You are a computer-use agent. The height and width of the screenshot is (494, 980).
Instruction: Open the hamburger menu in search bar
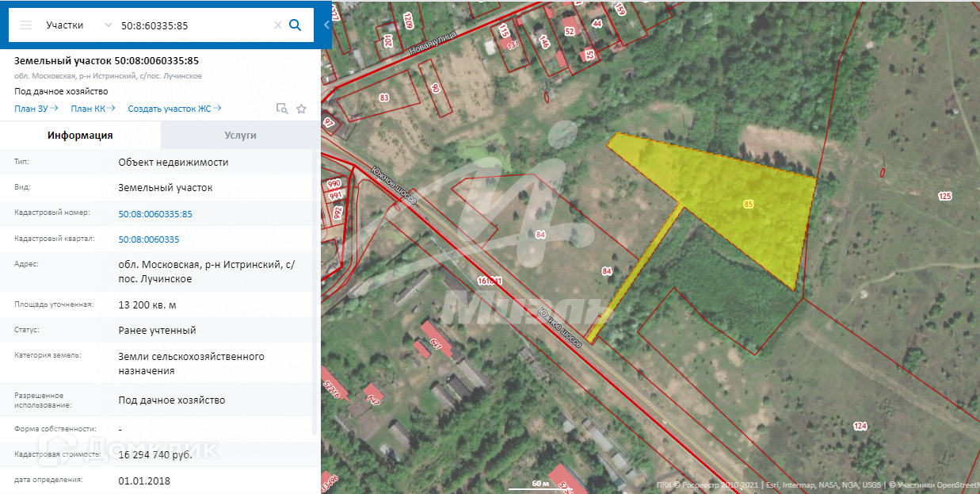pos(26,25)
